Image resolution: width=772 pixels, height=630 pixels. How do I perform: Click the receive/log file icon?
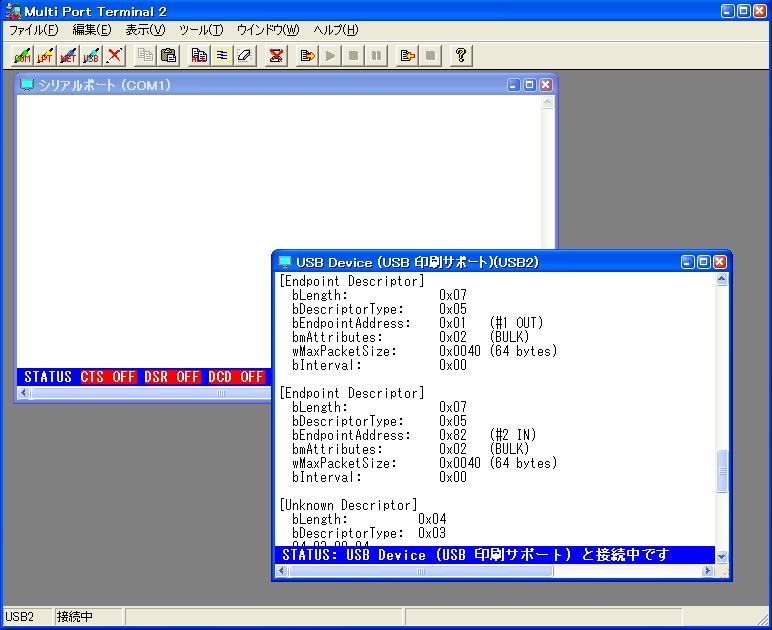(x=407, y=55)
